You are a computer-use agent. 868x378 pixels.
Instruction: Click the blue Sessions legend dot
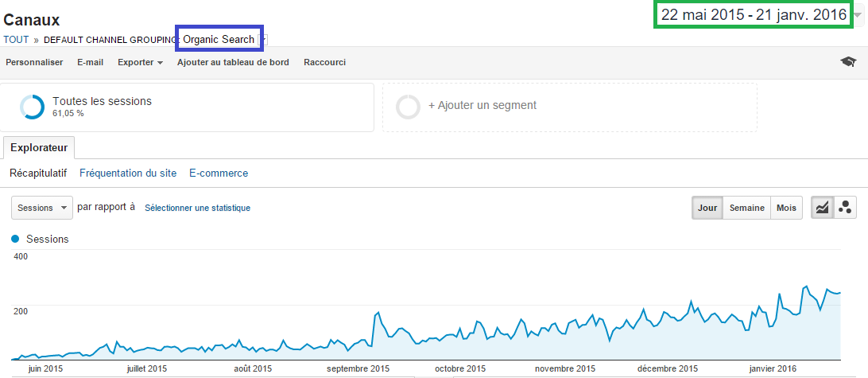16,239
